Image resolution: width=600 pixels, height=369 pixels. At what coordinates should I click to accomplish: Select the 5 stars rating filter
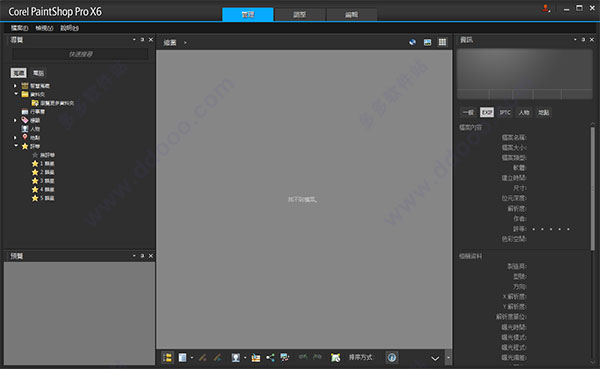43,198
